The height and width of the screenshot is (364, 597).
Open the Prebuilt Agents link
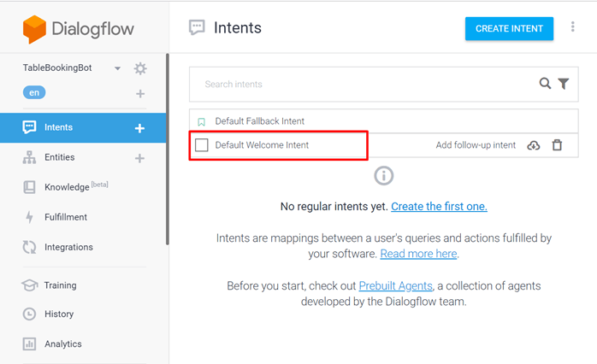396,285
